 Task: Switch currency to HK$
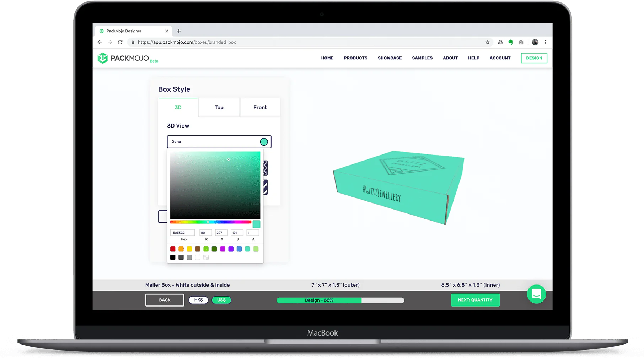click(x=198, y=300)
